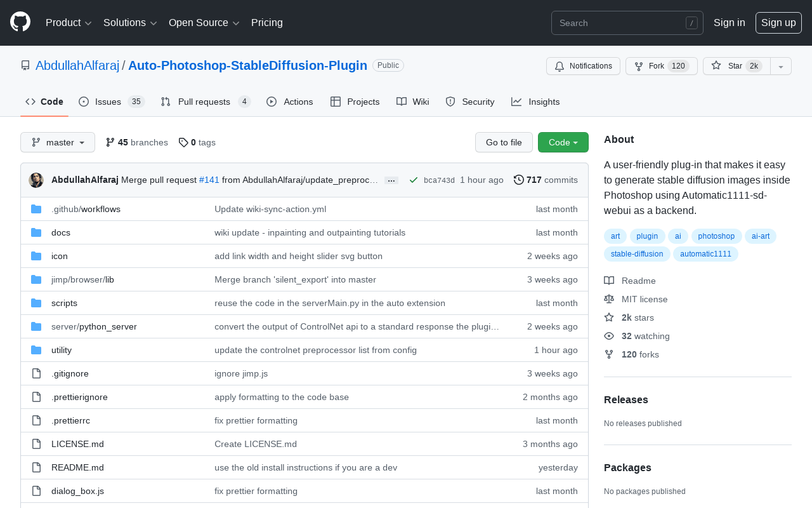
Task: Switch to the Code tab
Action: click(x=44, y=102)
